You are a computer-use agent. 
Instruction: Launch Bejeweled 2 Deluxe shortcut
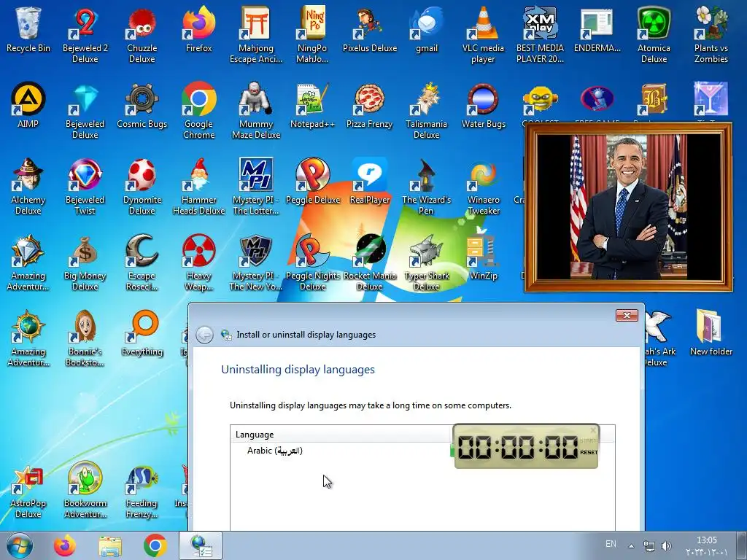85,34
